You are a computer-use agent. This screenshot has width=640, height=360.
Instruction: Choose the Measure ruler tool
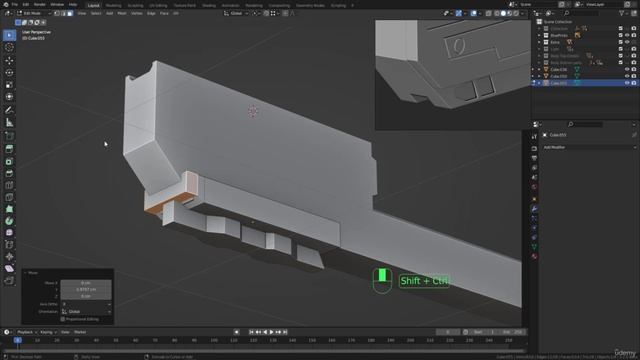pos(9,122)
